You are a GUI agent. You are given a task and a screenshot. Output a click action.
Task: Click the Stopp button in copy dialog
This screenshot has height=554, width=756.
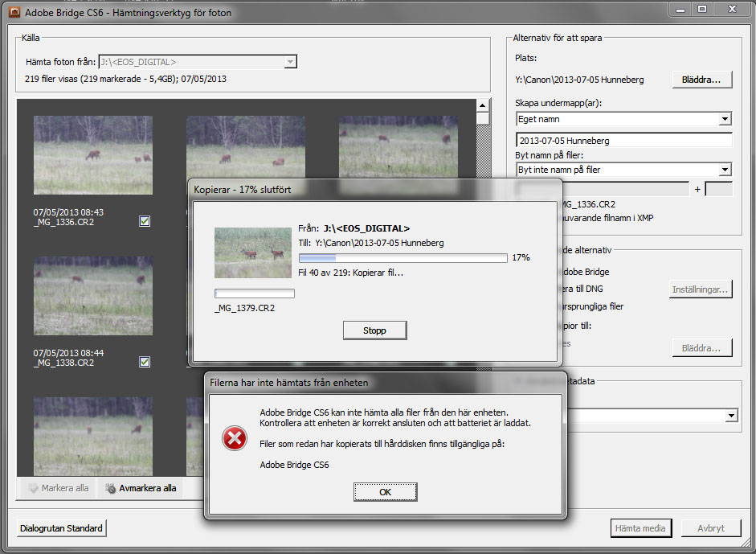click(374, 330)
